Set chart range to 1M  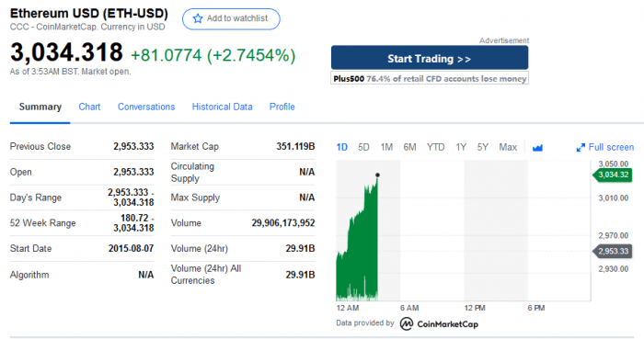tap(386, 147)
